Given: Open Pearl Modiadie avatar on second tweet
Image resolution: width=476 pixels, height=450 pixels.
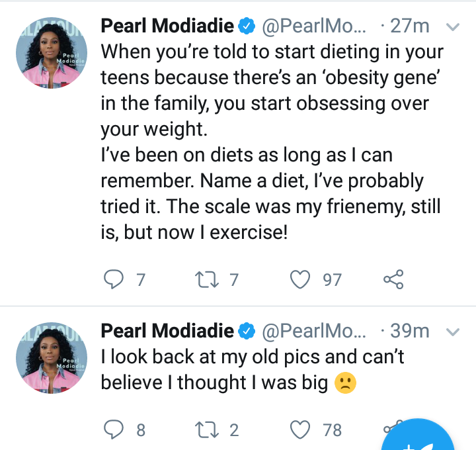Looking at the screenshot, I should pyautogui.click(x=52, y=358).
